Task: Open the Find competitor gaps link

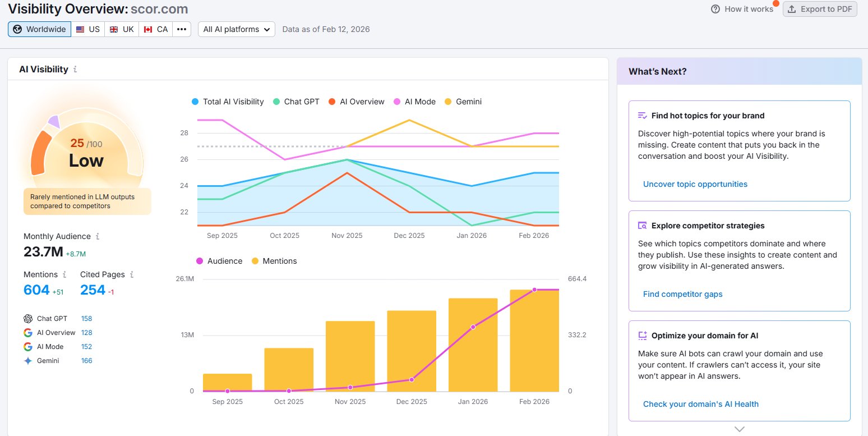Action: coord(683,294)
